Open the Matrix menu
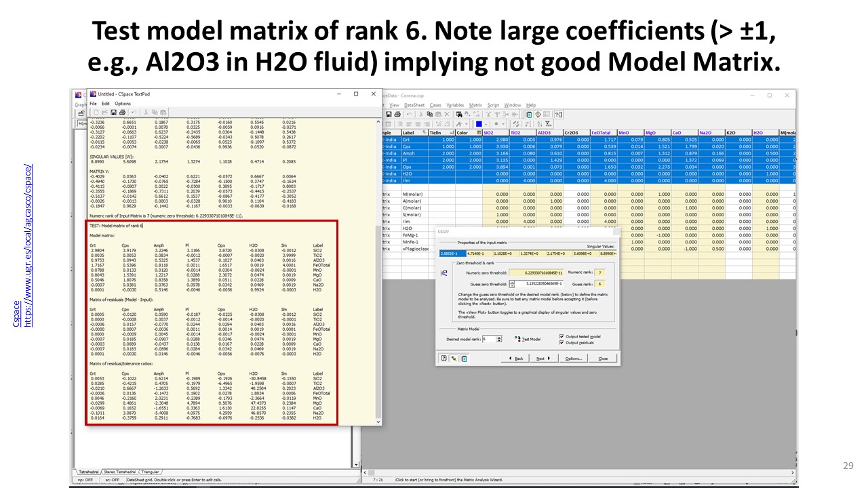This screenshot has height=488, width=868. [475, 105]
